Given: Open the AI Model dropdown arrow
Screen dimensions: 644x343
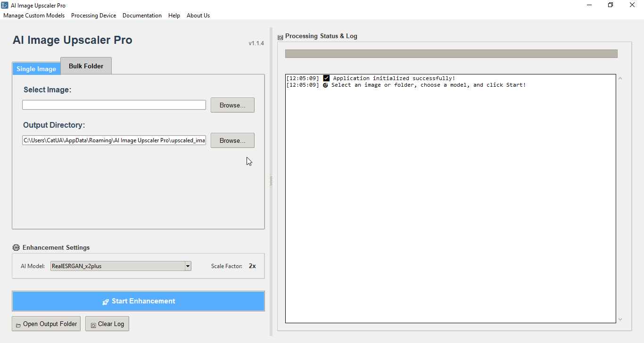Looking at the screenshot, I should pos(188,266).
